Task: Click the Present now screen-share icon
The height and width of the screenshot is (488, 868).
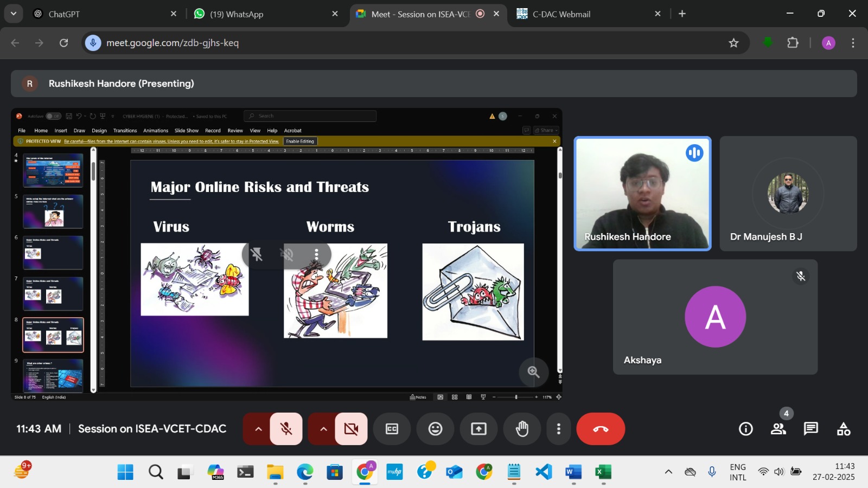Action: tap(478, 429)
